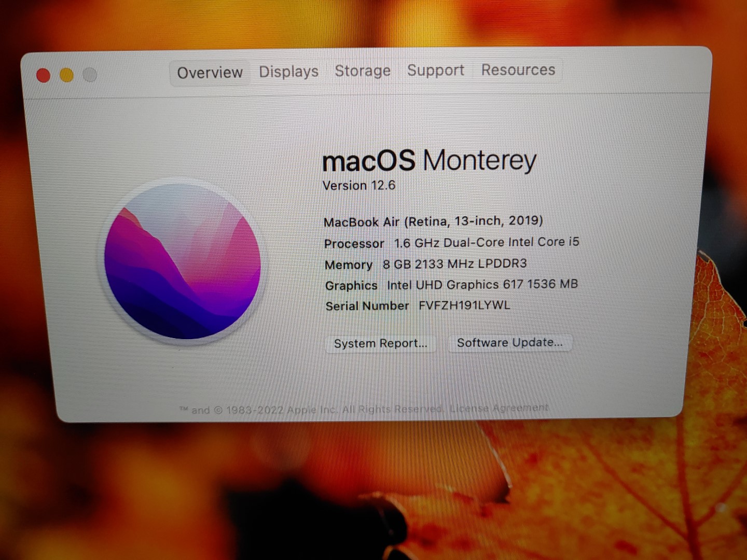Close the About This Mac window

(44, 76)
